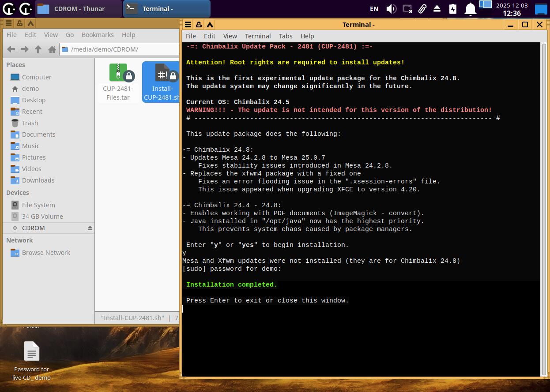Open the second Chimbalix logo menu in panel
550x392 pixels.
tap(25, 8)
